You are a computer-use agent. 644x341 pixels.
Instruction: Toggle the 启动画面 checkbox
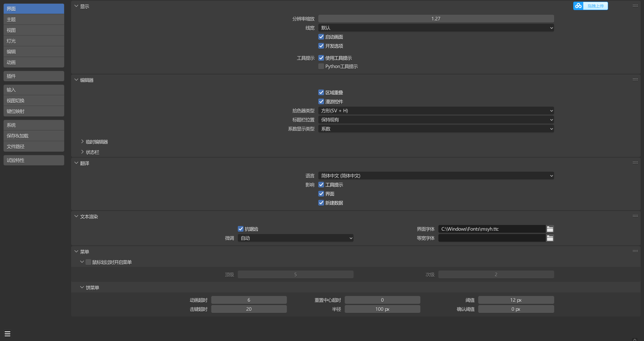(321, 37)
